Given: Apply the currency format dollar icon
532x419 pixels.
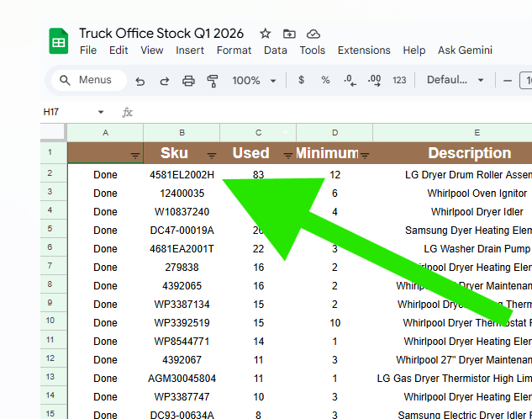Looking at the screenshot, I should pos(301,81).
